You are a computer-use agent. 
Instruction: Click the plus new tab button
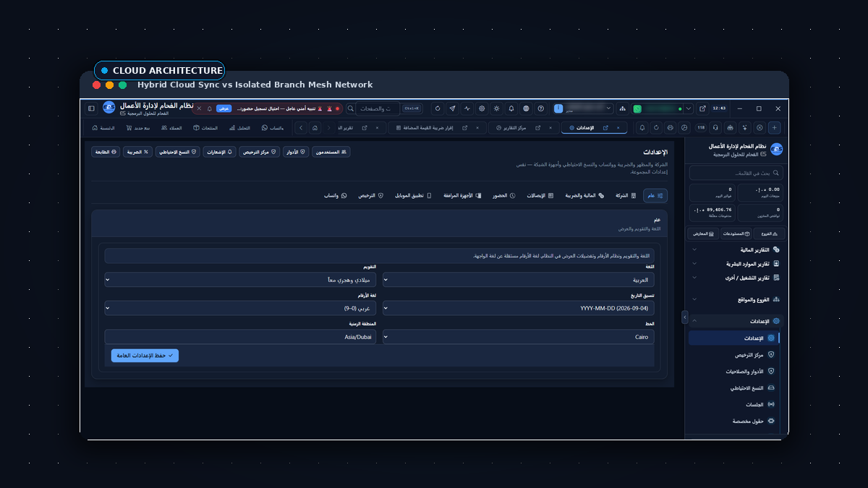775,128
